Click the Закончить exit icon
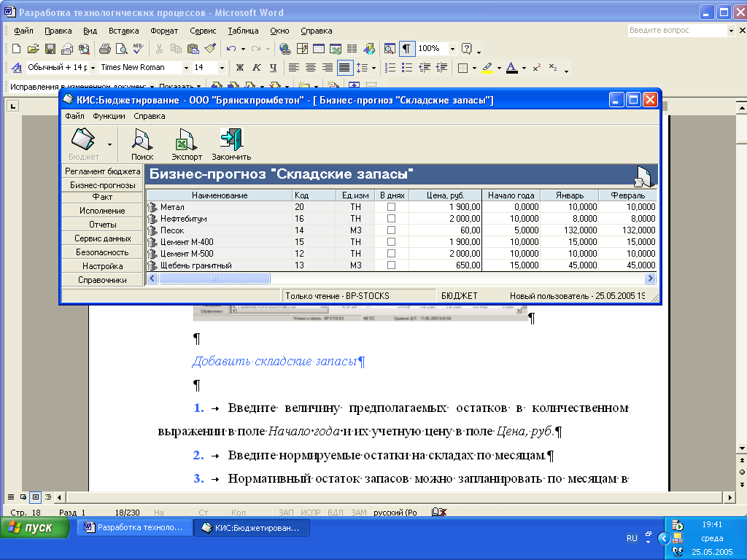 (231, 144)
